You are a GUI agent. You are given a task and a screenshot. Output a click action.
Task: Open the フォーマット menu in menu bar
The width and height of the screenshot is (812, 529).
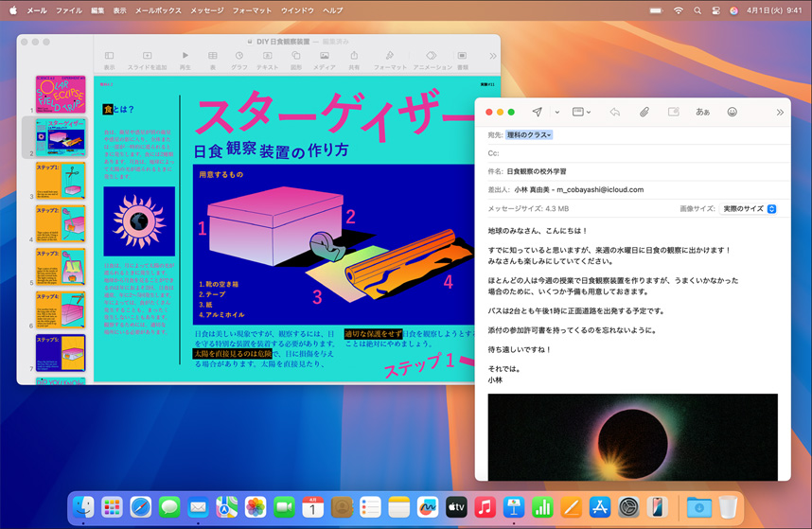tap(252, 9)
